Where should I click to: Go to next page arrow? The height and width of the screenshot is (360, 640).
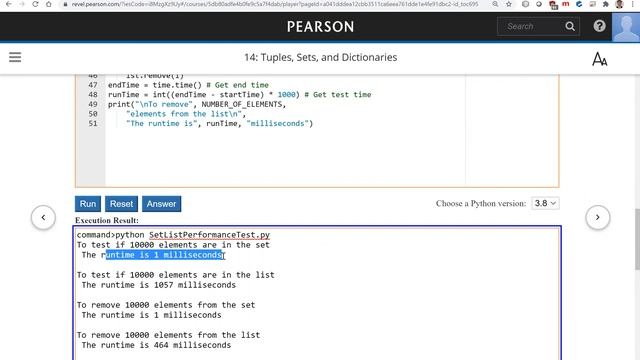coord(598,218)
